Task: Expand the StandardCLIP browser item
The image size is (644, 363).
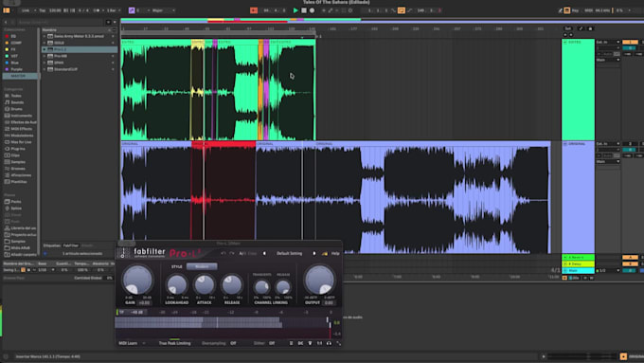Action: 45,69
